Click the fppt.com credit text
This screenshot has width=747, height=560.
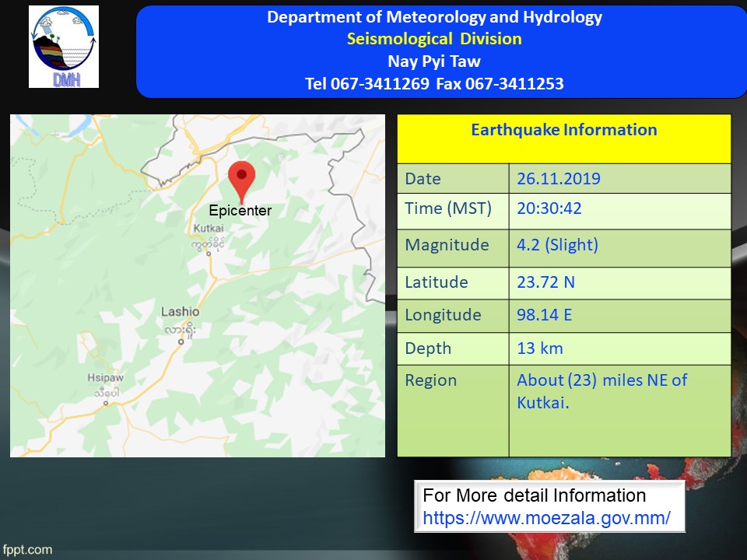pyautogui.click(x=27, y=550)
